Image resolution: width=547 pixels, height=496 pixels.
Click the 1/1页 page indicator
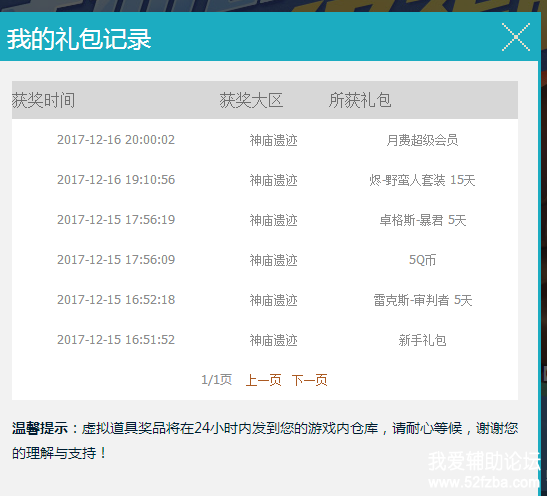(x=217, y=380)
